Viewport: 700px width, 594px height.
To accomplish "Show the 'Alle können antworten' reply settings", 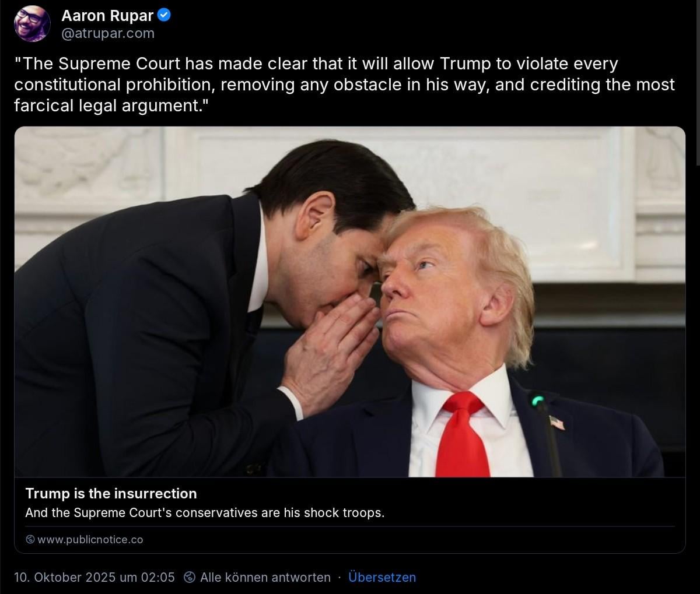I will click(265, 577).
